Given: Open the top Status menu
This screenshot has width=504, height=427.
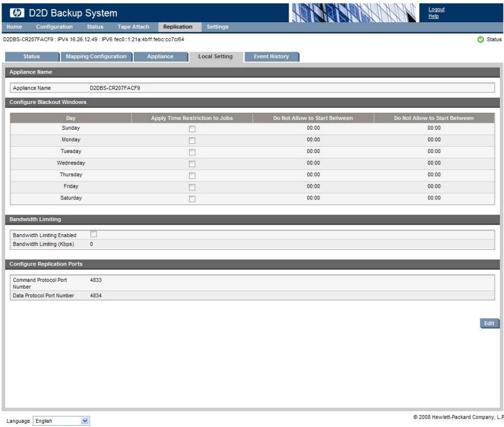Looking at the screenshot, I should (x=95, y=27).
